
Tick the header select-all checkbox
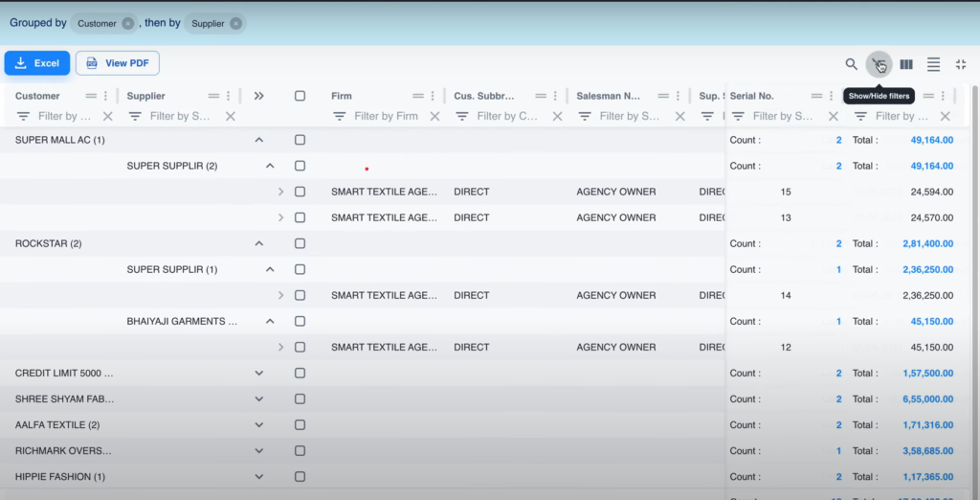pos(300,96)
